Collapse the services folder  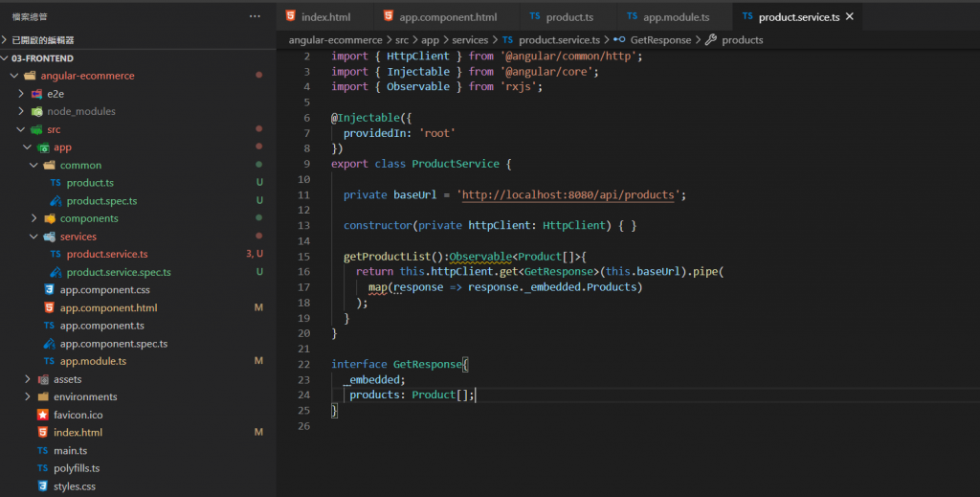click(x=34, y=237)
